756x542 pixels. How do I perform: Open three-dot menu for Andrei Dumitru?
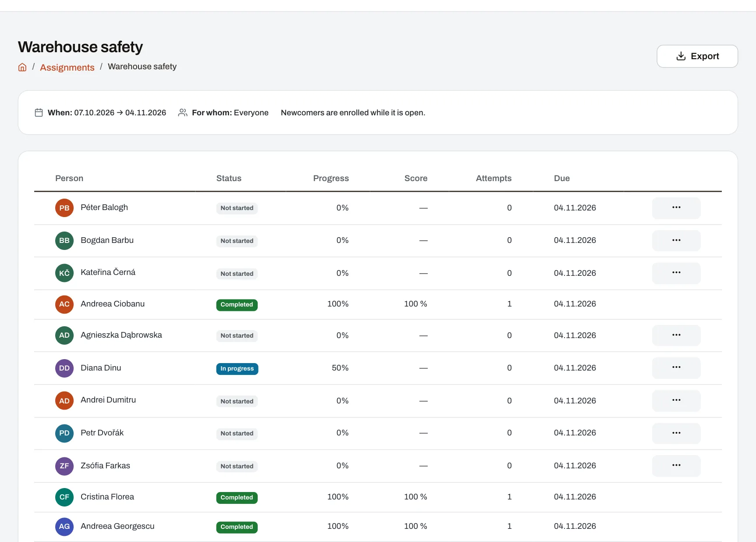pyautogui.click(x=676, y=400)
